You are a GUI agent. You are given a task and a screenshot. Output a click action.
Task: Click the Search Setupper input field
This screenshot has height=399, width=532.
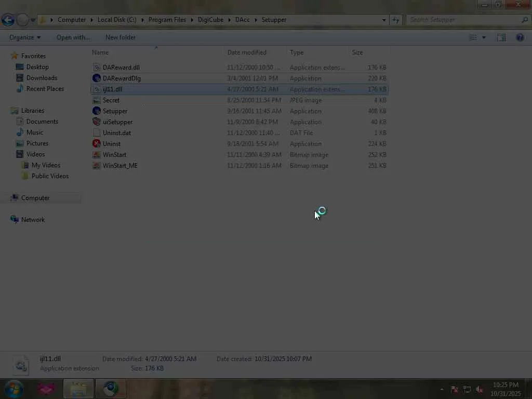(463, 20)
